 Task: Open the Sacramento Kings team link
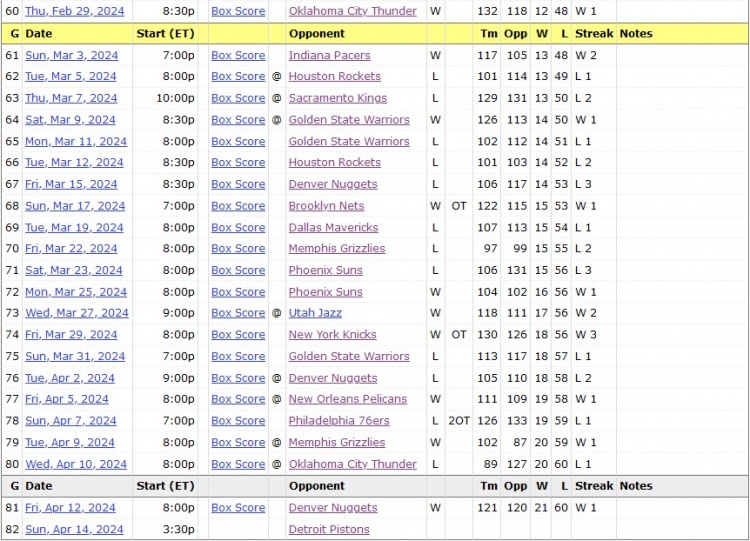tap(338, 98)
